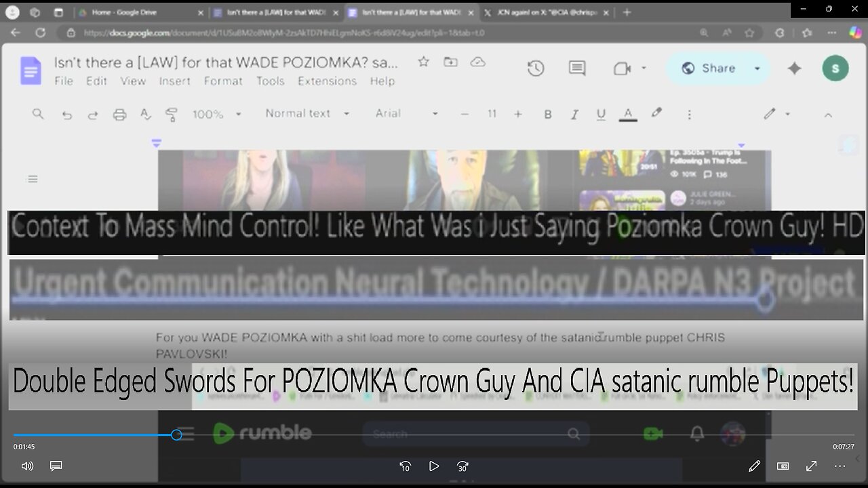Open the View menu
The height and width of the screenshot is (488, 868).
(x=133, y=81)
